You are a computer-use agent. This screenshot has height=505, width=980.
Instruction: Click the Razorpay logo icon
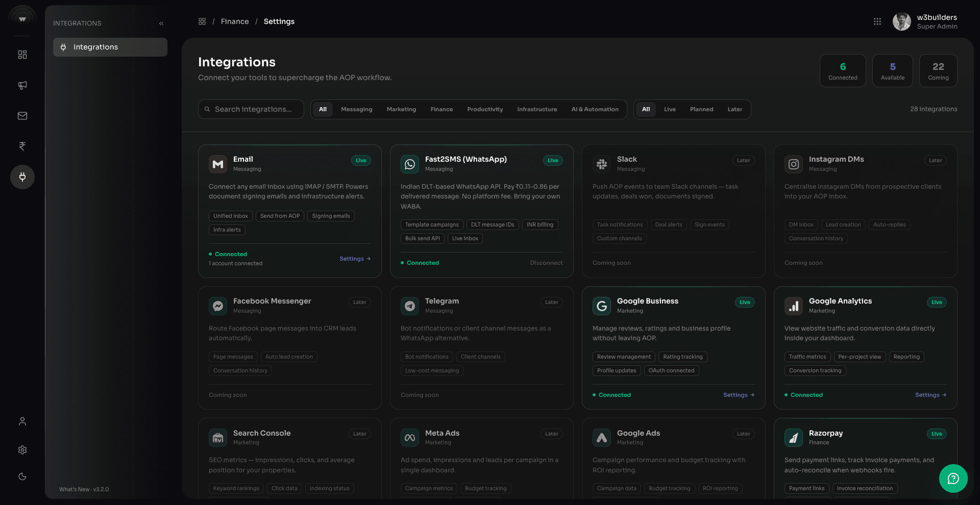(x=794, y=438)
